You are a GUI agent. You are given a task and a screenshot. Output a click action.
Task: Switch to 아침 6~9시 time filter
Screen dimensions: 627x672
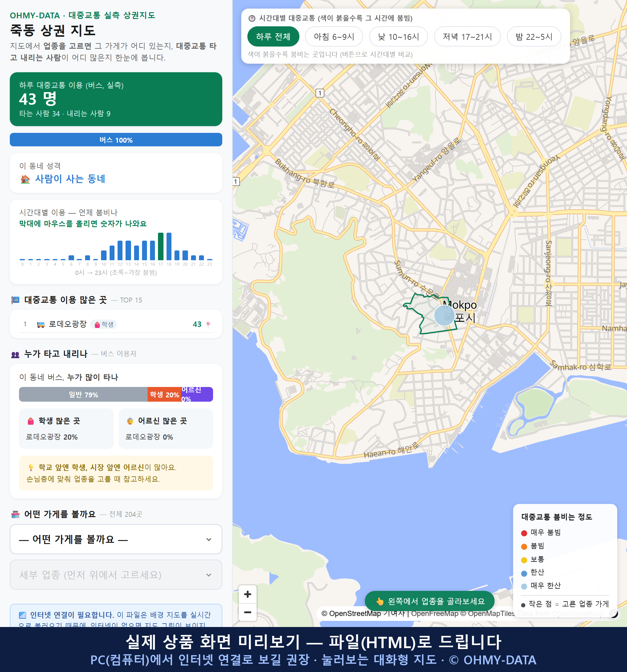[x=334, y=36]
